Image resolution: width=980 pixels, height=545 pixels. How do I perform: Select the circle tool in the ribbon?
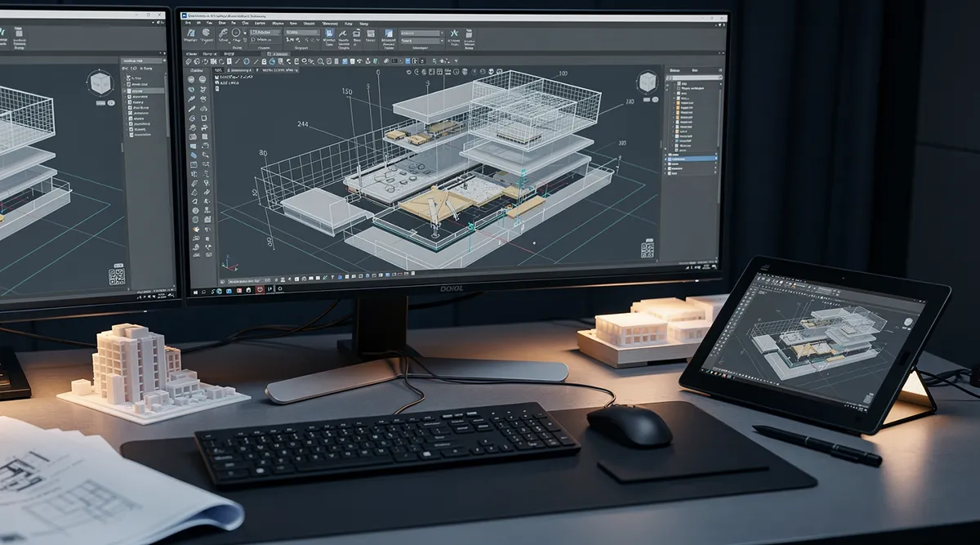coord(236,34)
